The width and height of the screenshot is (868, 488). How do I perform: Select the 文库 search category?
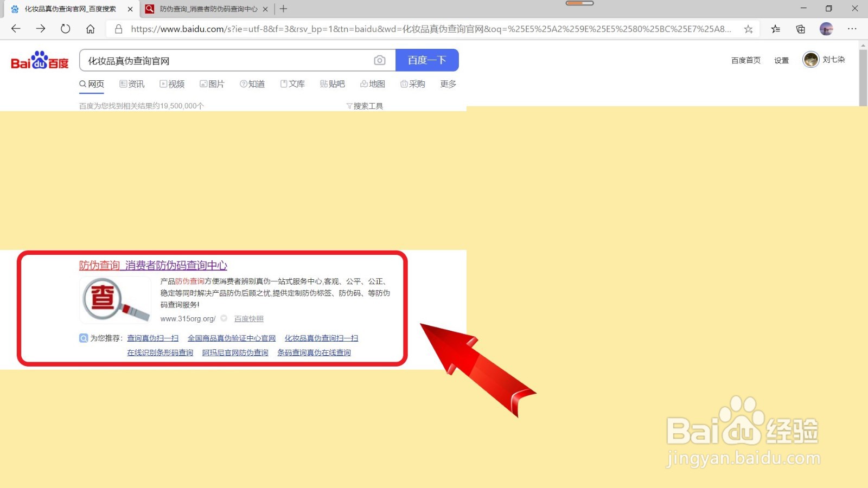click(x=292, y=84)
